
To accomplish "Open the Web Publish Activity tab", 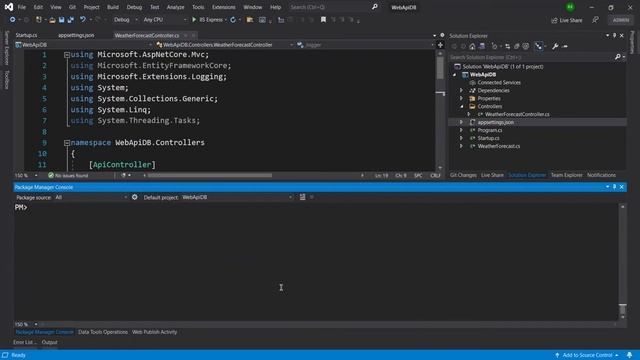I will tap(155, 332).
